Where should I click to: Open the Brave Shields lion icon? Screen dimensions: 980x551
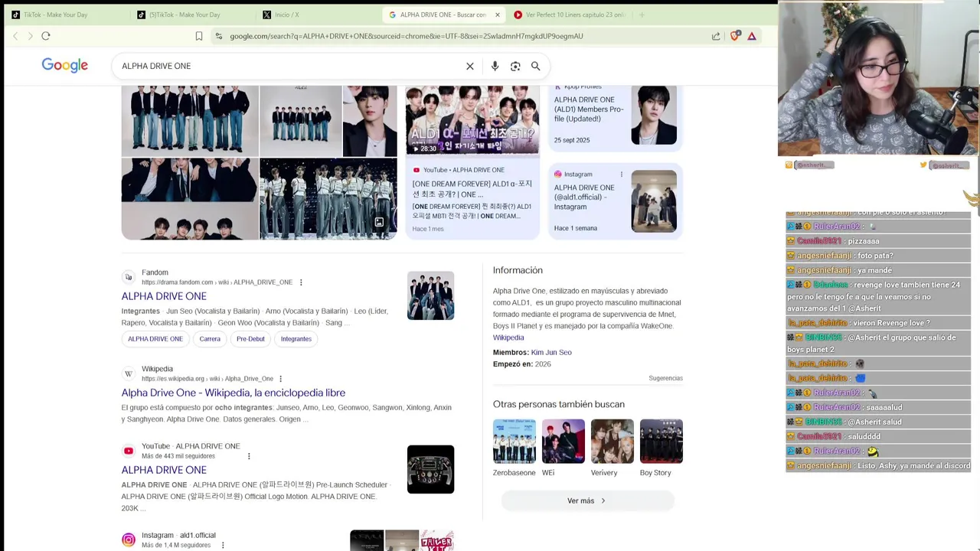pos(735,36)
